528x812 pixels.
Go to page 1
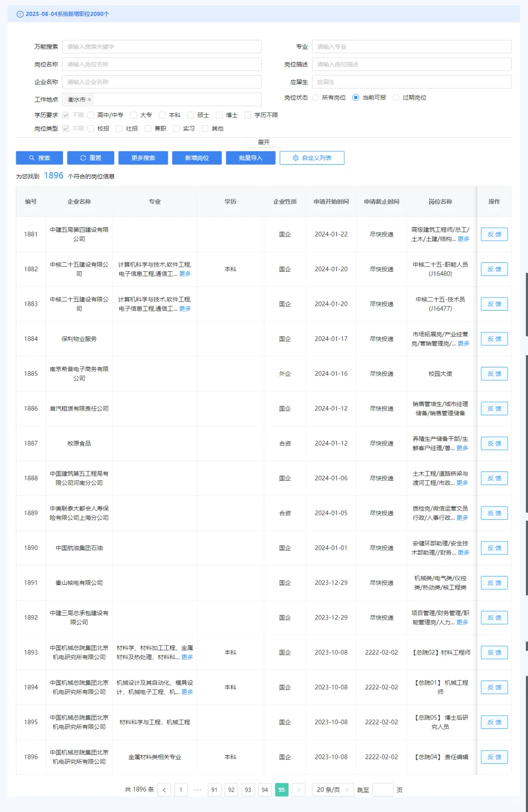pos(181,790)
